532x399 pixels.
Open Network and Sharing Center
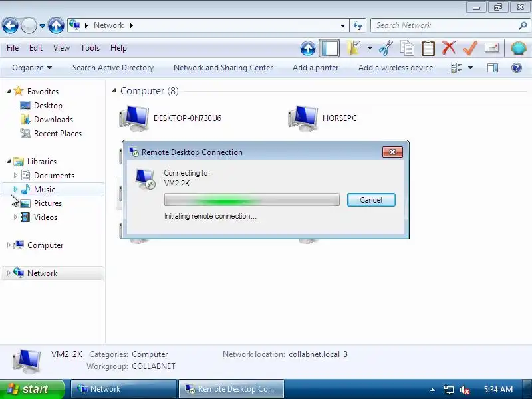click(x=223, y=68)
